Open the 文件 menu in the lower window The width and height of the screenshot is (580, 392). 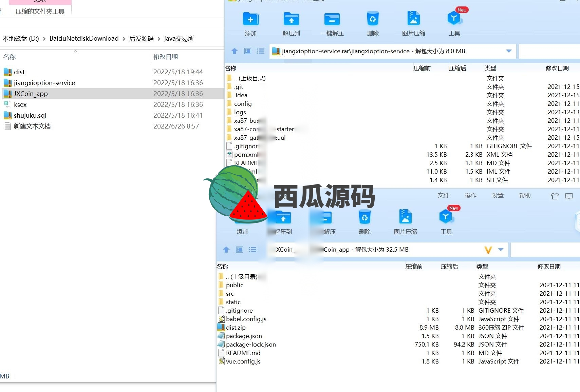click(443, 195)
